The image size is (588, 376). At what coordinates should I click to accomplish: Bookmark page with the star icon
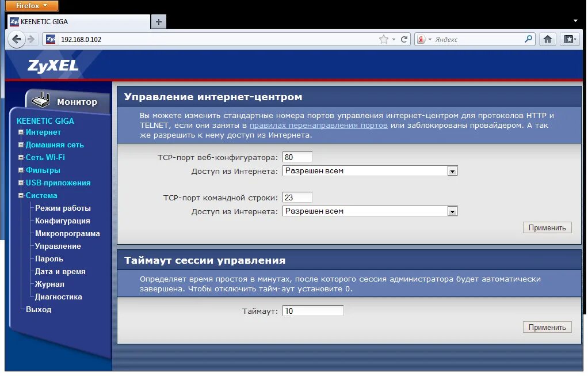[x=383, y=39]
